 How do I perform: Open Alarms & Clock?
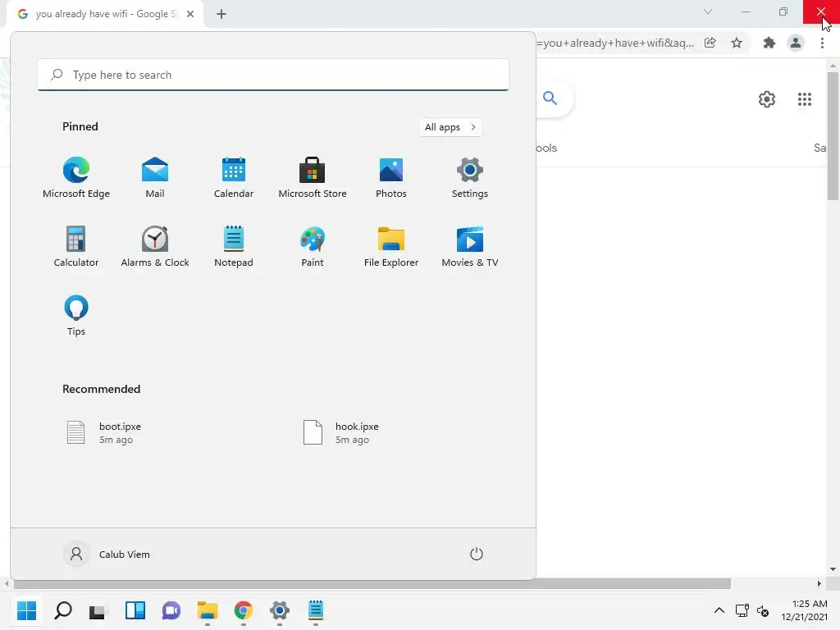click(x=155, y=247)
